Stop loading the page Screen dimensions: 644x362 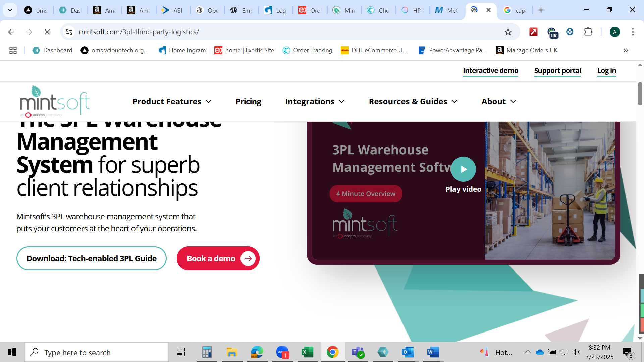[47, 32]
